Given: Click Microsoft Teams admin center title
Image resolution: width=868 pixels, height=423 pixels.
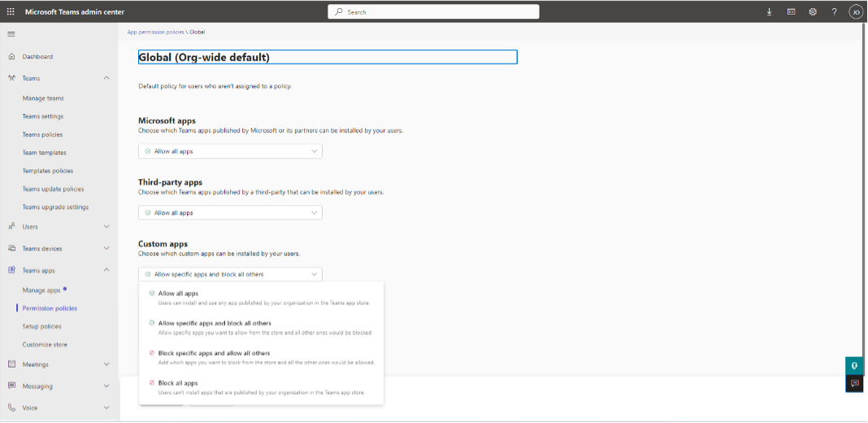Looking at the screenshot, I should tap(75, 11).
